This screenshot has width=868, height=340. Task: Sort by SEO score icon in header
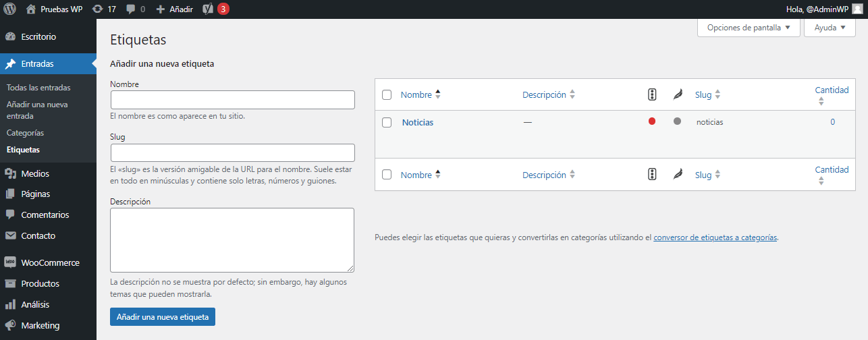pos(652,94)
